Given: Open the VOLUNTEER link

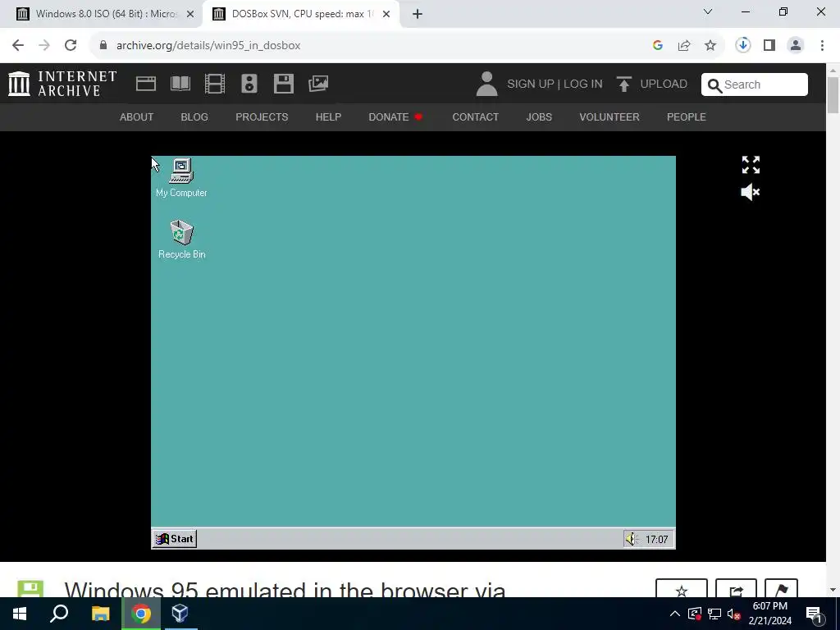Looking at the screenshot, I should 609,116.
